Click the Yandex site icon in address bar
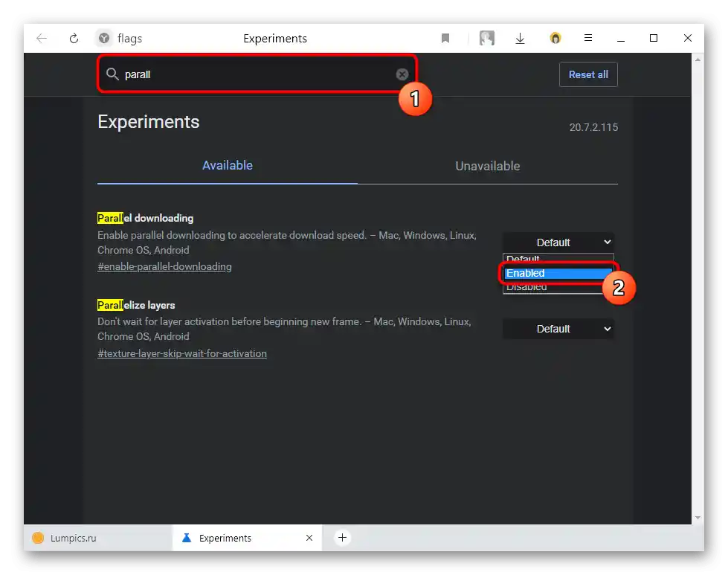The height and width of the screenshot is (575, 728). [x=104, y=38]
